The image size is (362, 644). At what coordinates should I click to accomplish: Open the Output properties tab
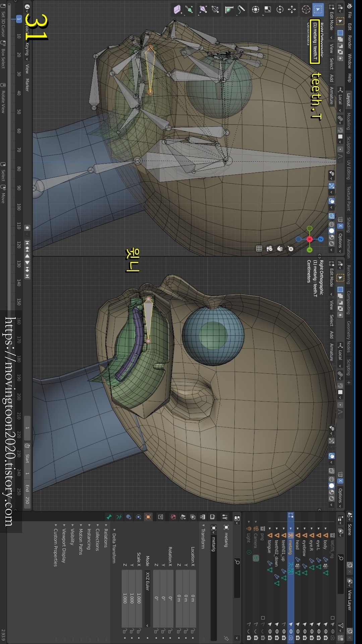202,517
